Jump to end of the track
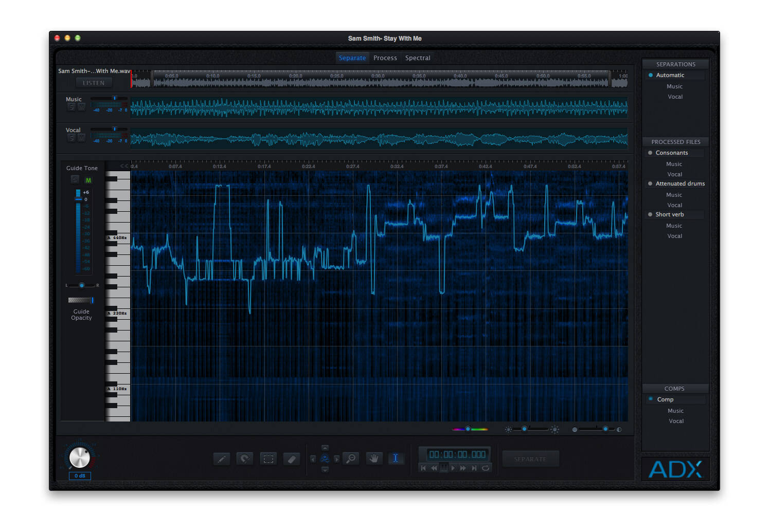Screen dimensions: 769x532 coord(474,468)
